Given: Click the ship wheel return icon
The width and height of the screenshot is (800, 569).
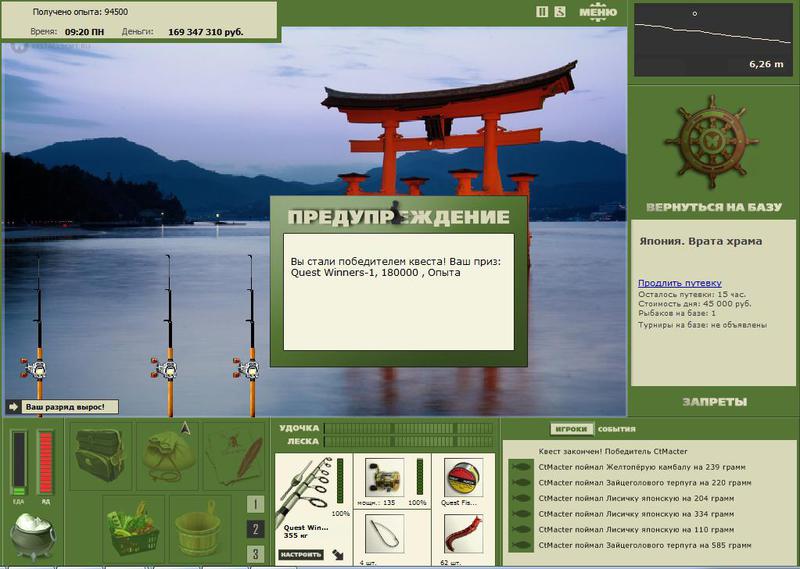Looking at the screenshot, I should [712, 141].
